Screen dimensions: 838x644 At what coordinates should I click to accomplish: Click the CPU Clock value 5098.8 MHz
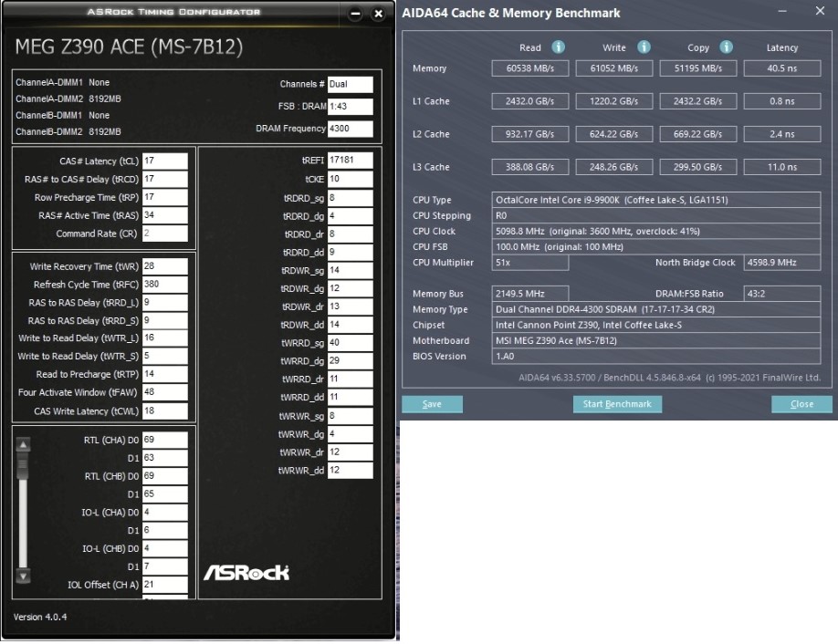point(655,231)
